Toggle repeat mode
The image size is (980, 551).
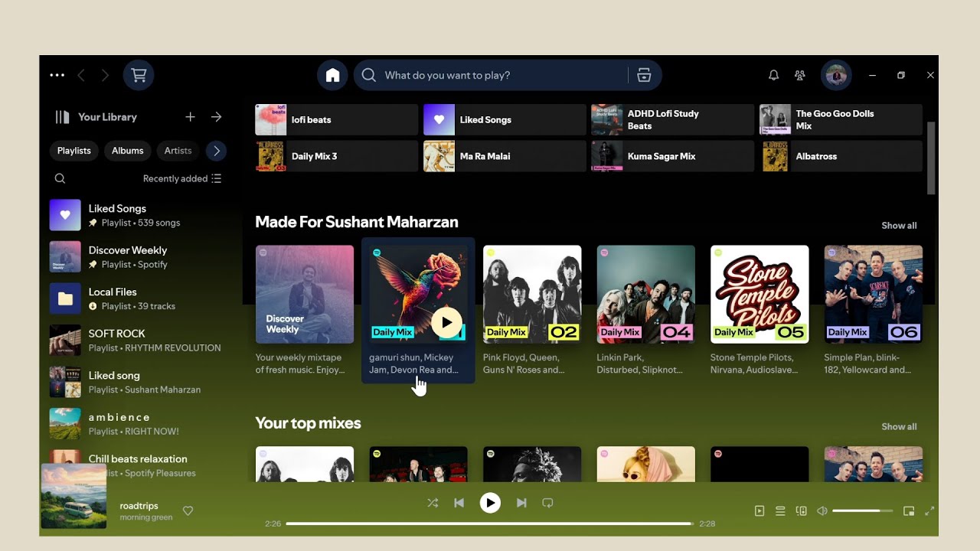(547, 503)
